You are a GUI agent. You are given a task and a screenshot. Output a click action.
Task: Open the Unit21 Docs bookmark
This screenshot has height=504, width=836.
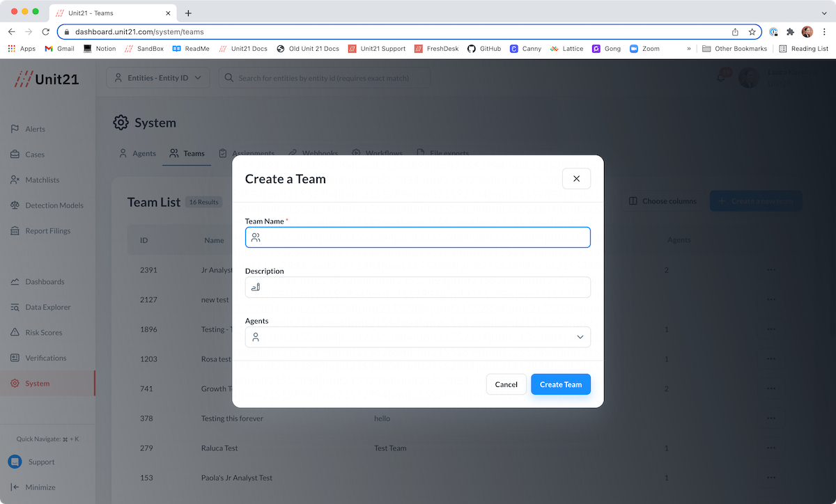point(243,49)
